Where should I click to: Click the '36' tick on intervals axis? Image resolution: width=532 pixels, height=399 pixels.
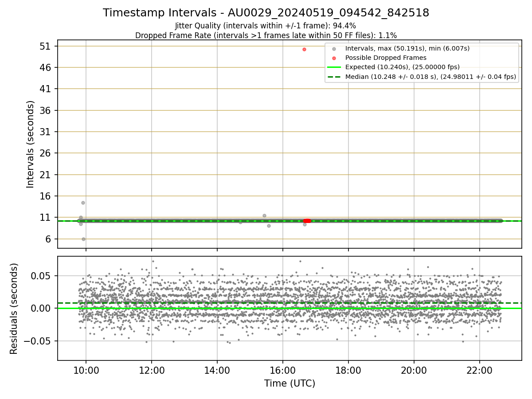point(46,110)
